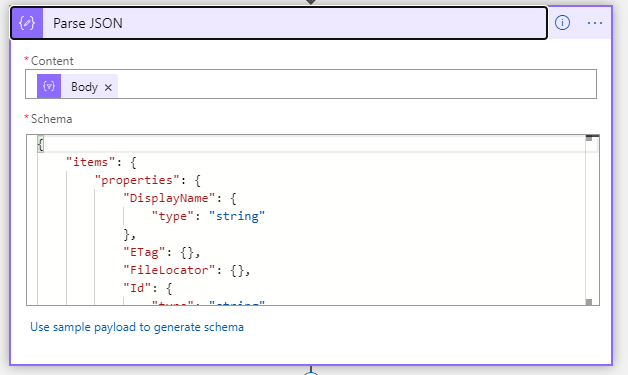The width and height of the screenshot is (628, 375).
Task: Place cursor on "properties" key
Action: (136, 180)
